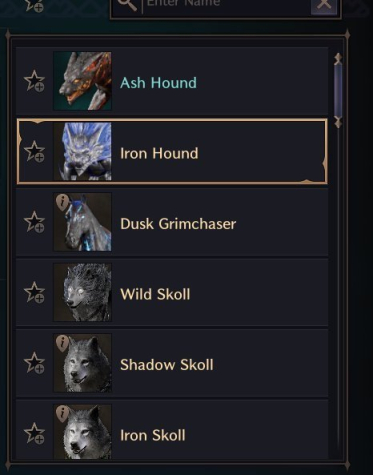Click the Ash Hound portrait thumbnail
373x475 pixels.
click(x=82, y=81)
